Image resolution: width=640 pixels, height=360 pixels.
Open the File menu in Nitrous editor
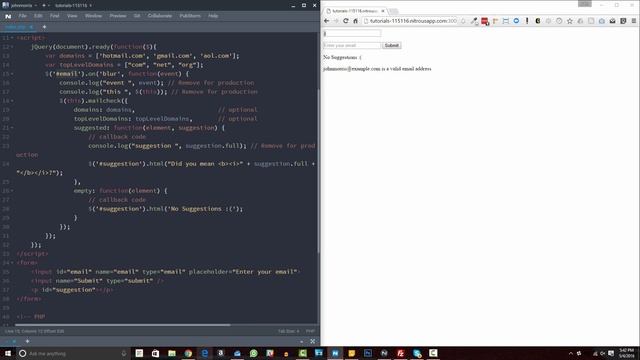pyautogui.click(x=22, y=16)
